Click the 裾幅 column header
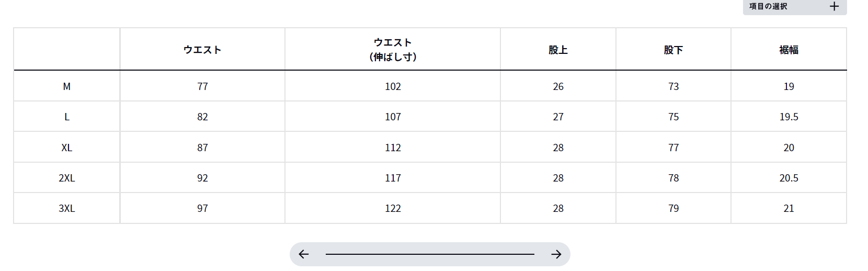 click(x=789, y=50)
